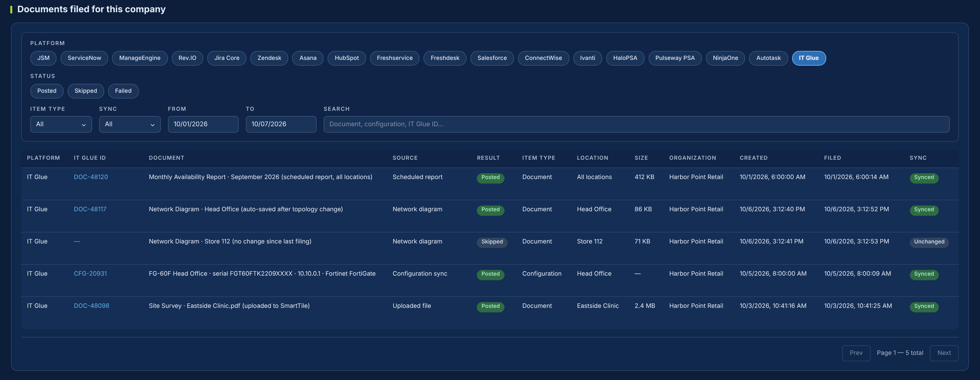Viewport: 980px width, 380px height.
Task: Click Posted badge in DOC-48120 row
Action: pos(490,178)
